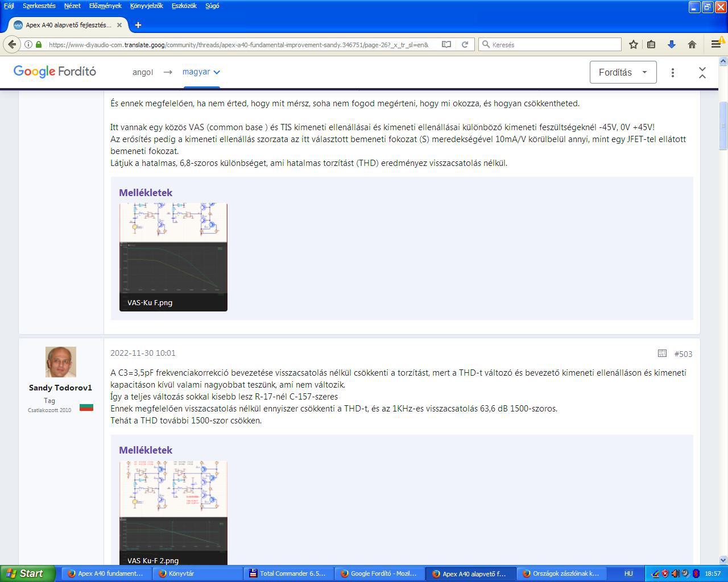Open the Eszközök menu
The image size is (728, 582).
(184, 6)
